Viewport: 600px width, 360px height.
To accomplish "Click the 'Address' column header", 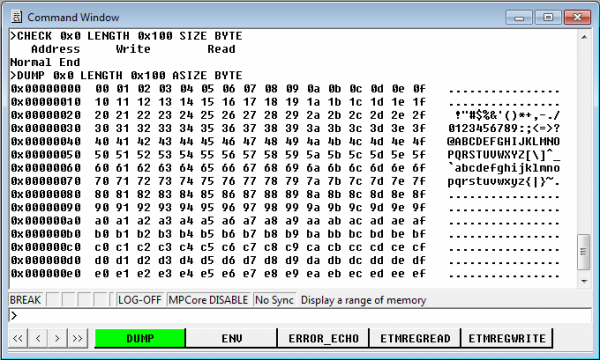I will pos(55,49).
